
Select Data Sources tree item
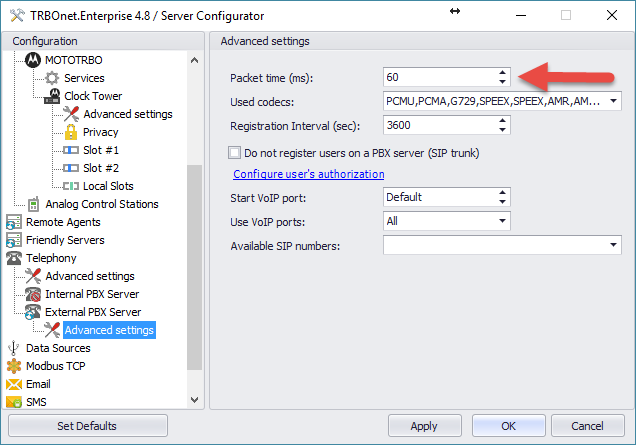coord(58,348)
